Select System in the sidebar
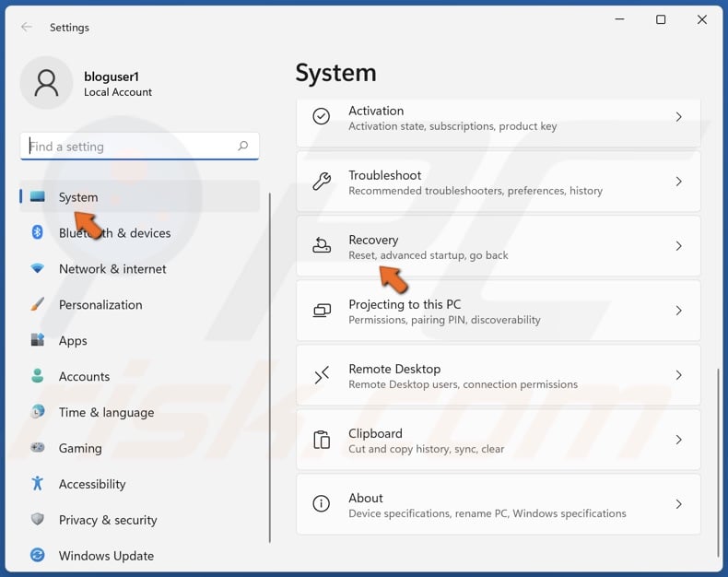The image size is (728, 577). click(x=140, y=196)
